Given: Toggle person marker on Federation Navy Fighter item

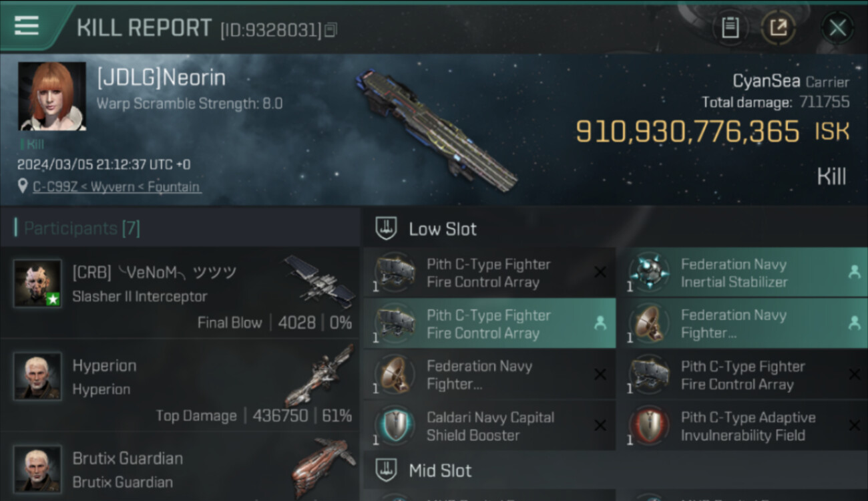Looking at the screenshot, I should (854, 323).
